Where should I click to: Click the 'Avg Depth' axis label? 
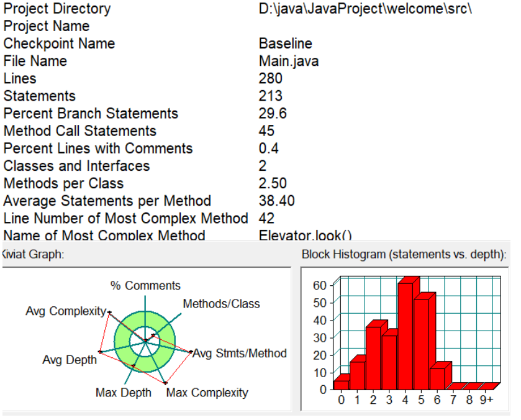(x=70, y=360)
